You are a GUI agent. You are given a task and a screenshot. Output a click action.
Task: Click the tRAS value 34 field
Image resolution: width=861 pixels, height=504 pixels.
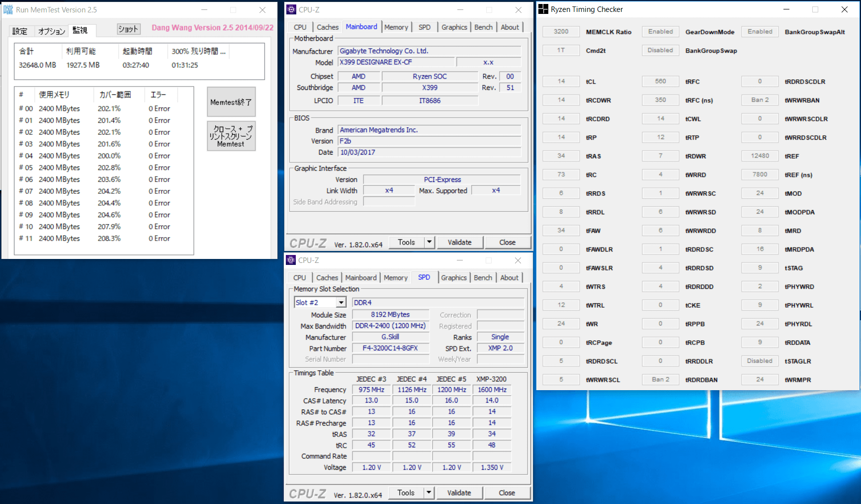point(561,156)
